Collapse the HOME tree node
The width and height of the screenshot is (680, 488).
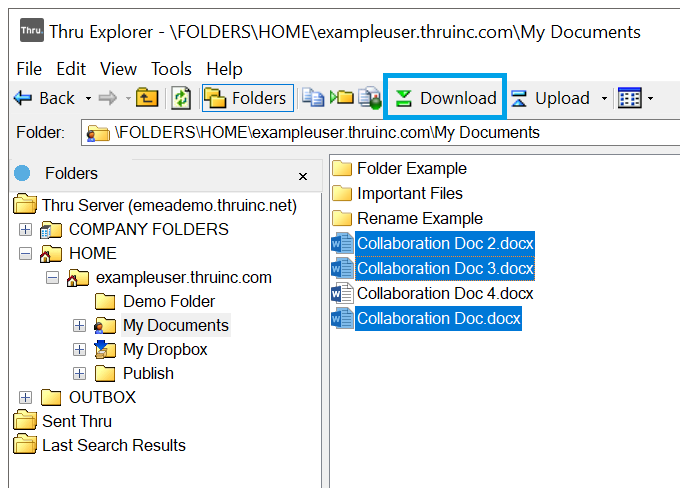coord(26,254)
